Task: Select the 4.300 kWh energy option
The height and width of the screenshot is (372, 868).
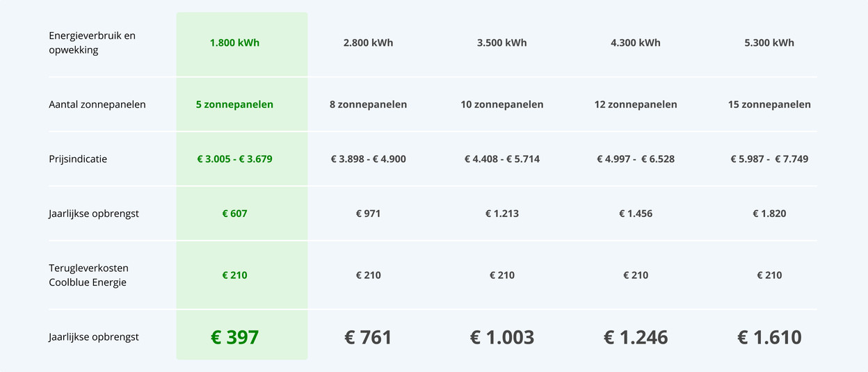Action: click(x=635, y=42)
